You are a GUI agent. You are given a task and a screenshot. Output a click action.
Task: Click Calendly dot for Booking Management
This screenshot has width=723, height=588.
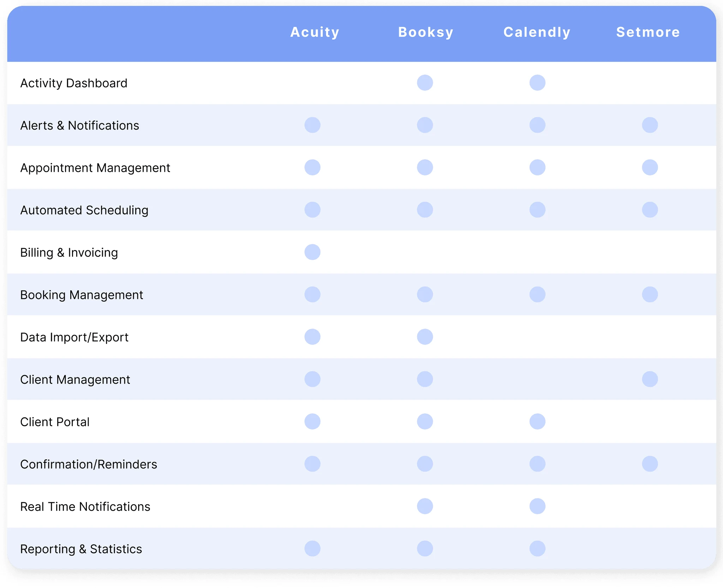pos(537,294)
